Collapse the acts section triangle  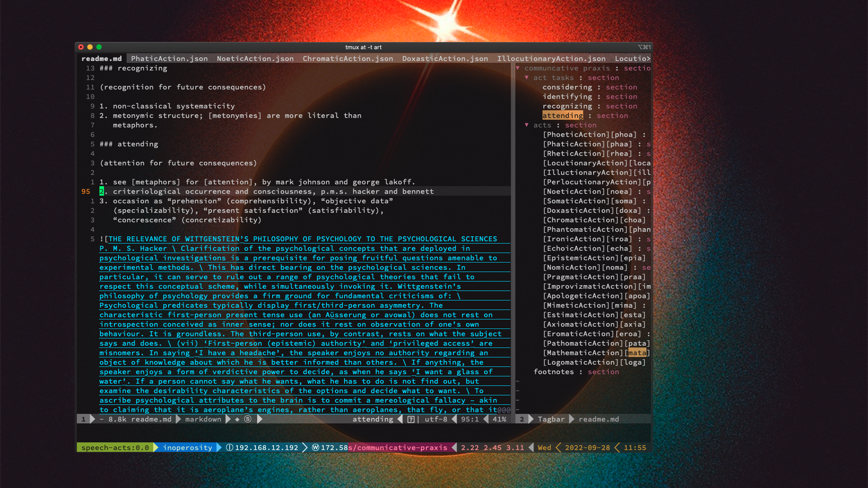point(527,125)
